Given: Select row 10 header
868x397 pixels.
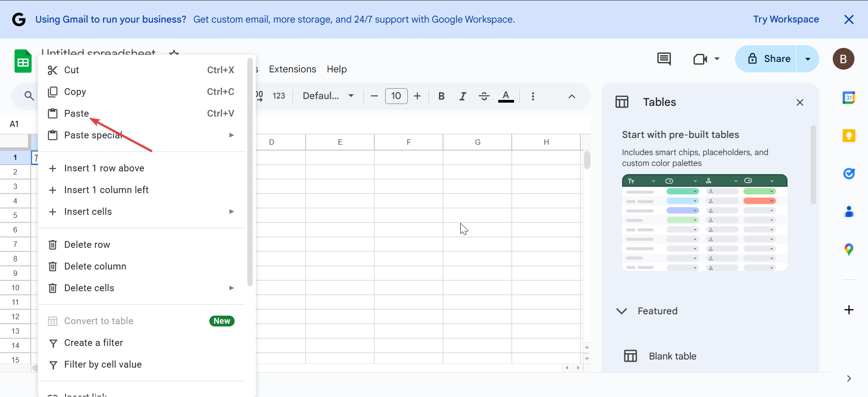Looking at the screenshot, I should pos(15,288).
